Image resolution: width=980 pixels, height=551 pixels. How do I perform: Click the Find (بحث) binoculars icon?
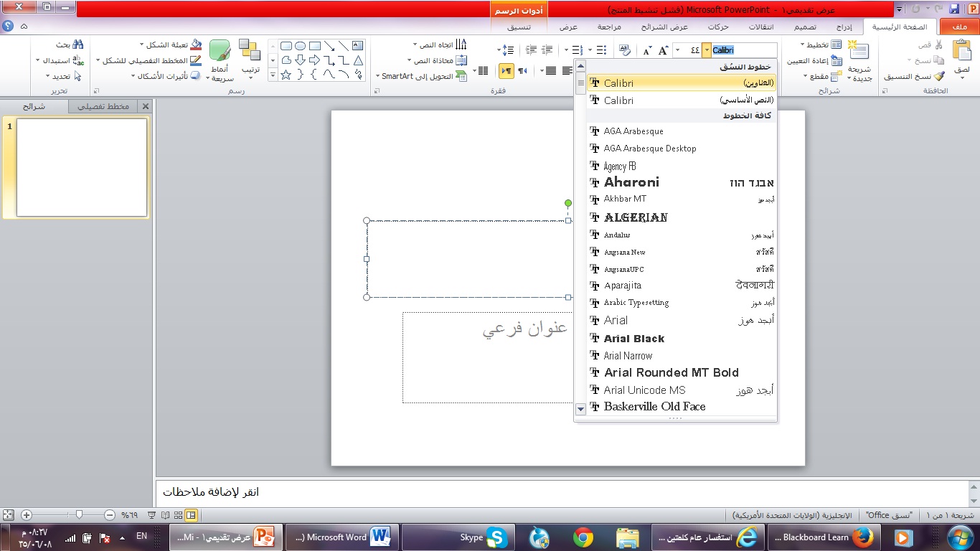click(x=78, y=44)
